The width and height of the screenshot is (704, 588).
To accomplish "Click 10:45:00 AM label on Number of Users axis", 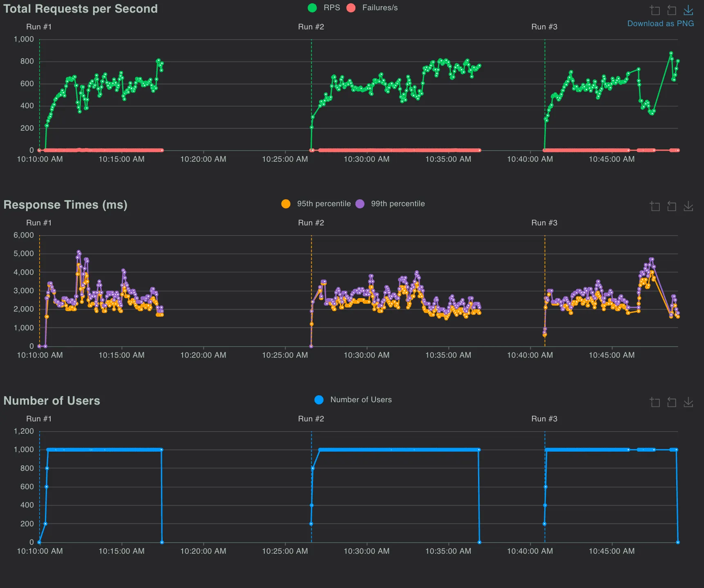I will pos(612,551).
